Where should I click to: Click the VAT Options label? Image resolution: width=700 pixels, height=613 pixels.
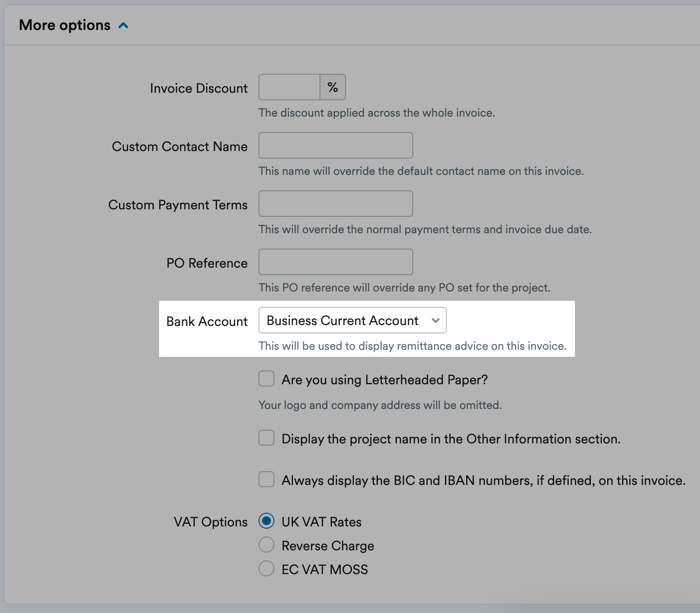click(x=210, y=521)
